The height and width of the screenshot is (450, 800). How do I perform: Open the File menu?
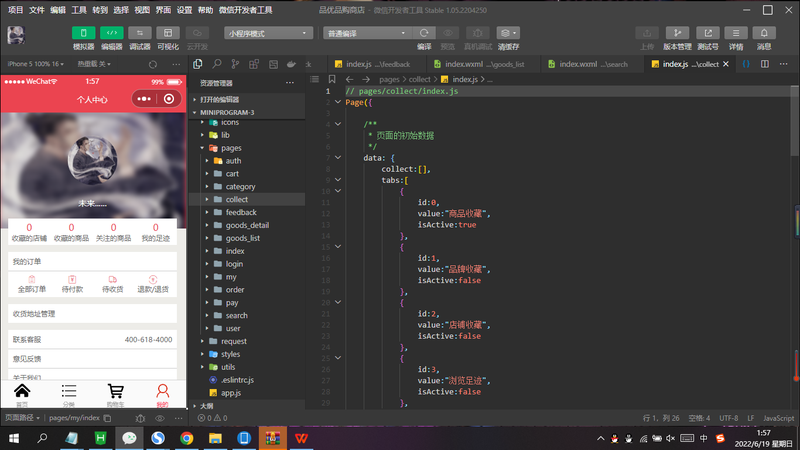coord(37,10)
